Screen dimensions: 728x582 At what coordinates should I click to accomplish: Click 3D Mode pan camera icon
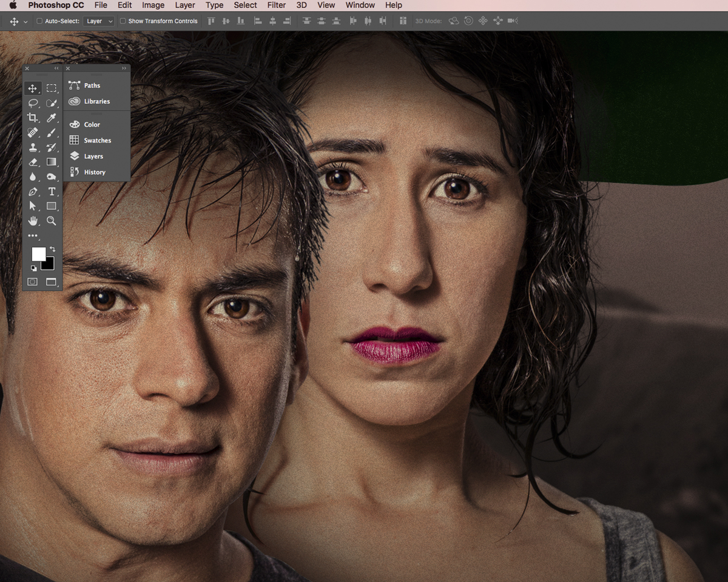[x=483, y=21]
